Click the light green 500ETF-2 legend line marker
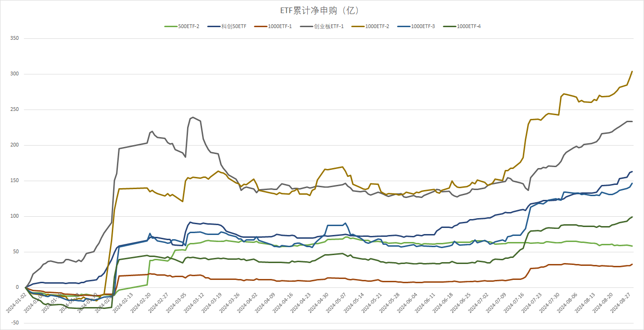The image size is (644, 330). 171,26
